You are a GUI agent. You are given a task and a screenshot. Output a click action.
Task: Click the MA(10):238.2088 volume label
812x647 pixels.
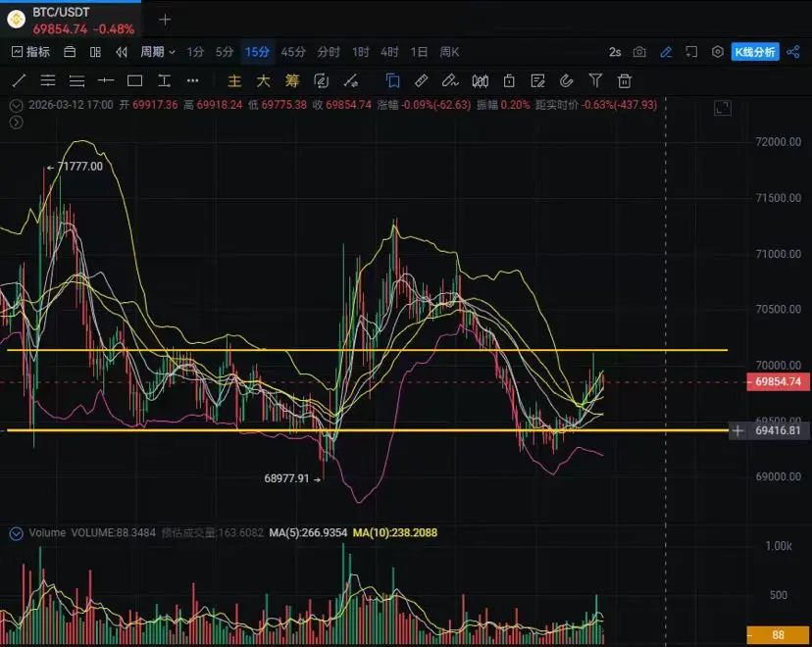tap(395, 533)
